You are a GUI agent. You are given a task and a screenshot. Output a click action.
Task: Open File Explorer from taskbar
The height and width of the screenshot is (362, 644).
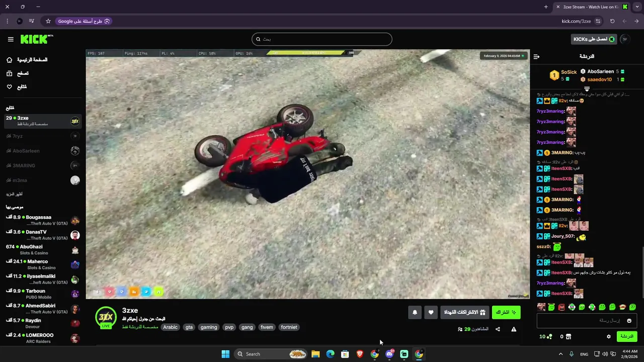tap(315, 354)
